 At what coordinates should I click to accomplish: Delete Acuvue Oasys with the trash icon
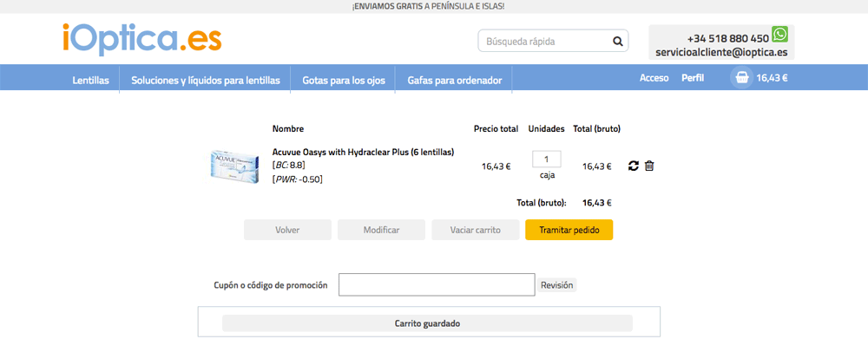point(649,166)
